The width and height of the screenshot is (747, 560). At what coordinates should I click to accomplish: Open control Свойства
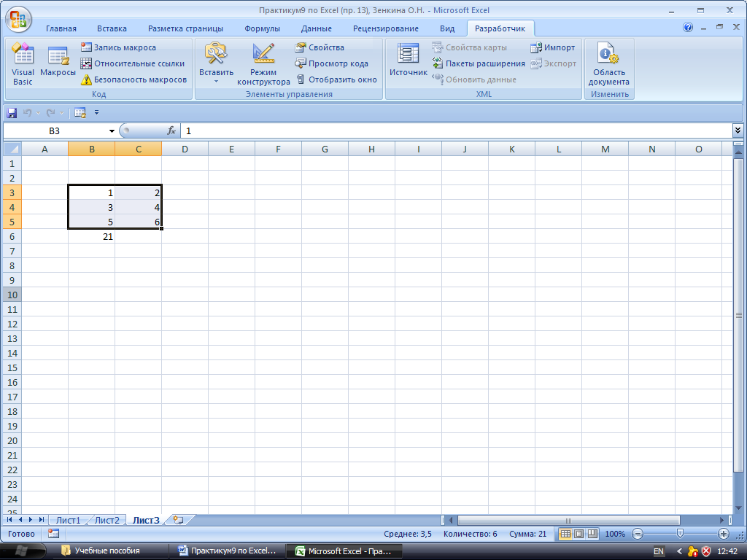[320, 47]
